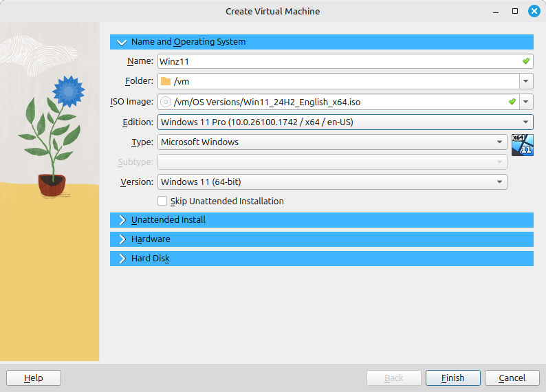Click the disc icon in ISO Image field
The height and width of the screenshot is (392, 546).
(166, 102)
